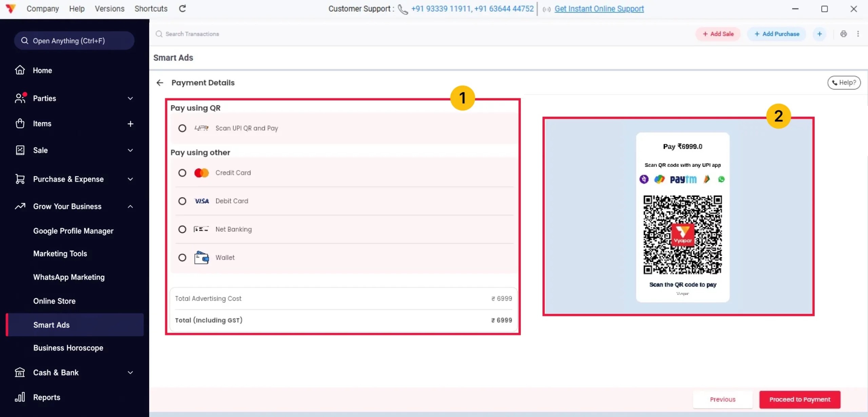Open WhatsApp Marketing in sidebar
The height and width of the screenshot is (417, 868).
[x=69, y=277]
